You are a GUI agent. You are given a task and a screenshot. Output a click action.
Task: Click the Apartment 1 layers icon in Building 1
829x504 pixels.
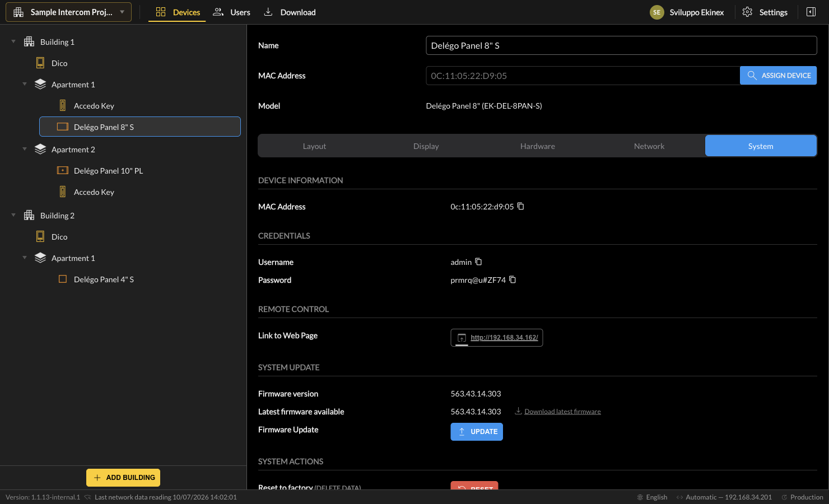[40, 84]
